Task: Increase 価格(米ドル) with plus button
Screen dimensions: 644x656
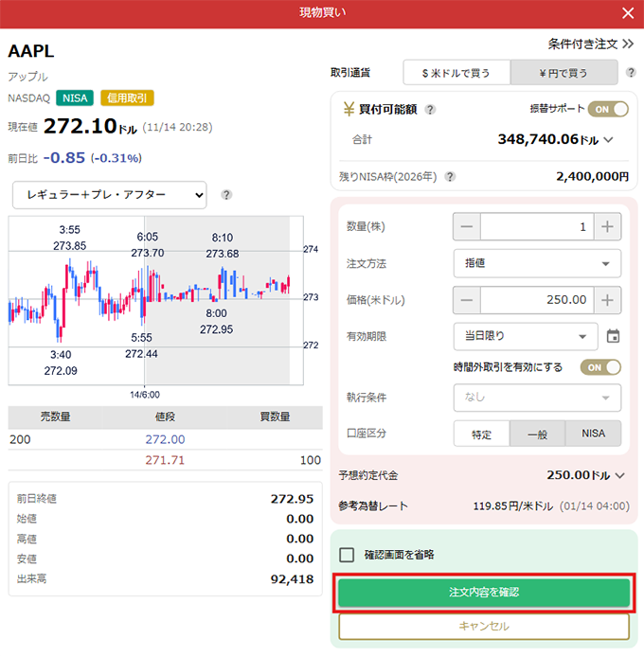Action: [607, 300]
